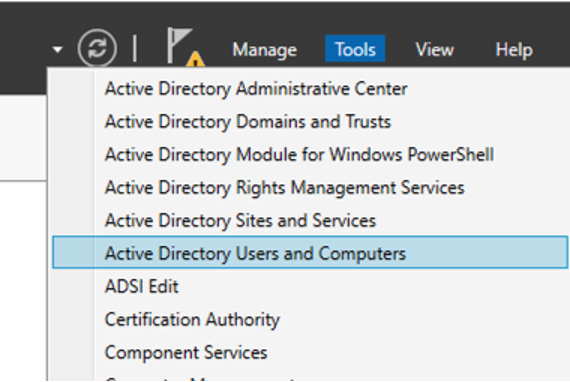Open the Notifications flag with warning
Screen dimensions: 570x382
(185, 47)
